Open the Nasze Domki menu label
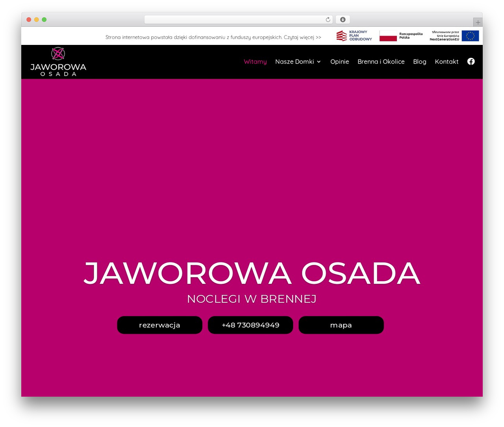 295,61
